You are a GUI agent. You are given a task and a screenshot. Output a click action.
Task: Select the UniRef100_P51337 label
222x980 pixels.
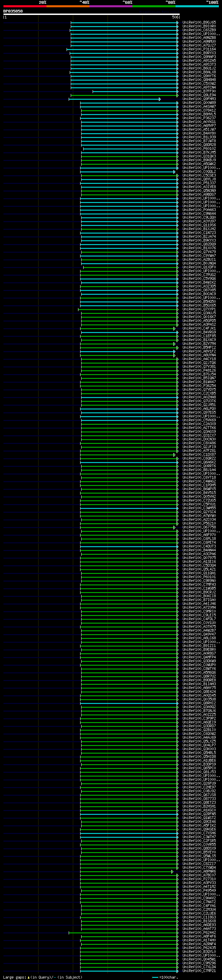[199, 183]
